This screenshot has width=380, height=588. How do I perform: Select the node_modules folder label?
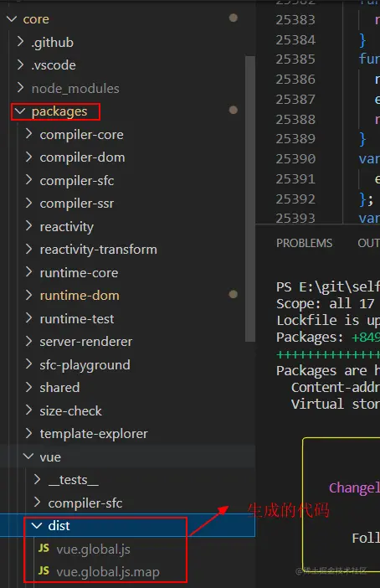pos(75,89)
